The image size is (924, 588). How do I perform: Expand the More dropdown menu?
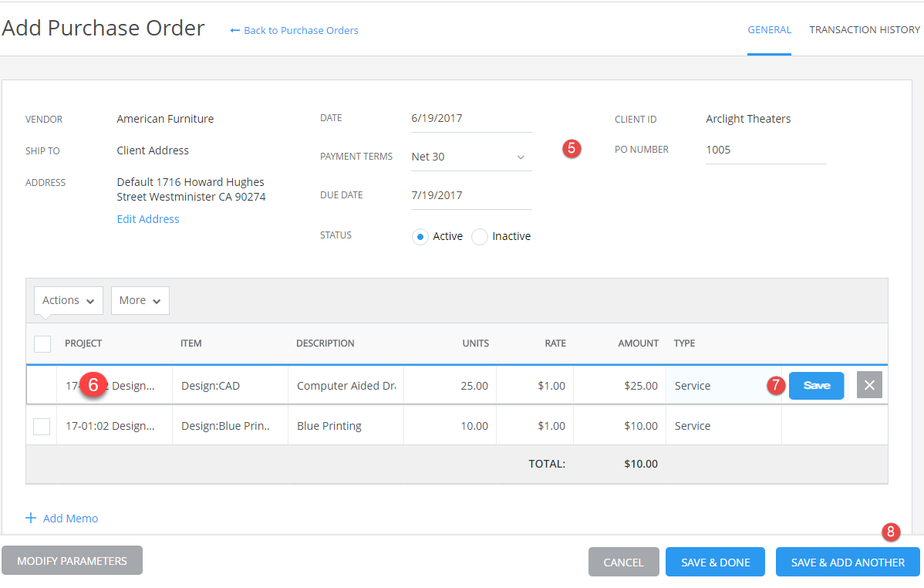pos(140,301)
